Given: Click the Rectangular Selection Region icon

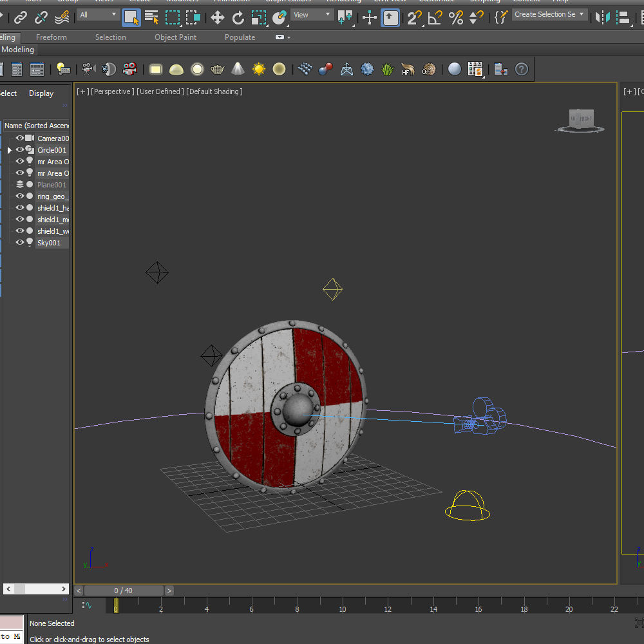Looking at the screenshot, I should pyautogui.click(x=173, y=17).
